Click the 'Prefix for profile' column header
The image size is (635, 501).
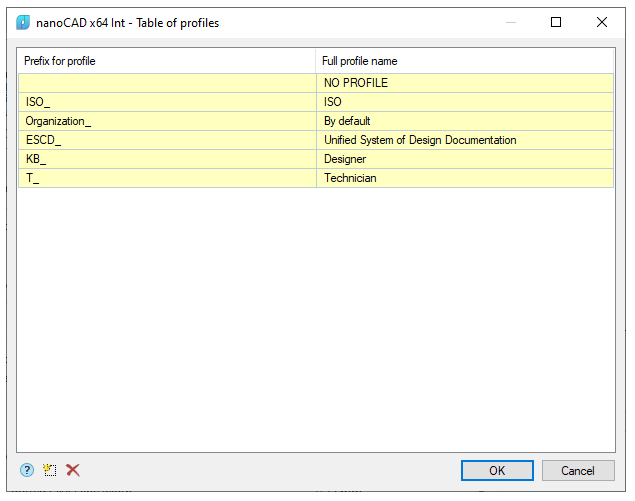pos(166,61)
